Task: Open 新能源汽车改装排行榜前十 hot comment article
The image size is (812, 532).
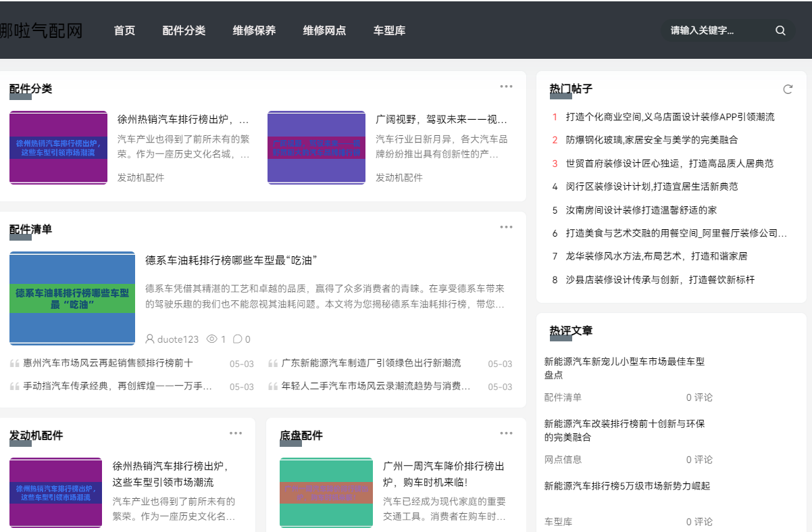Action: click(x=624, y=431)
